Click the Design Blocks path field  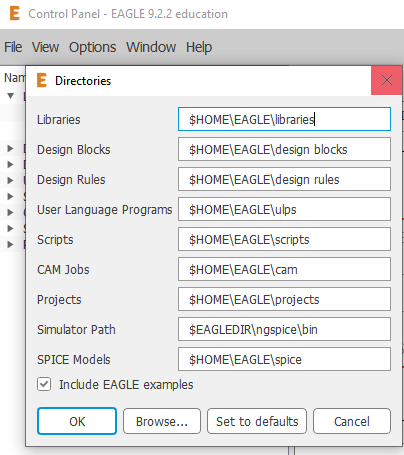pyautogui.click(x=284, y=149)
